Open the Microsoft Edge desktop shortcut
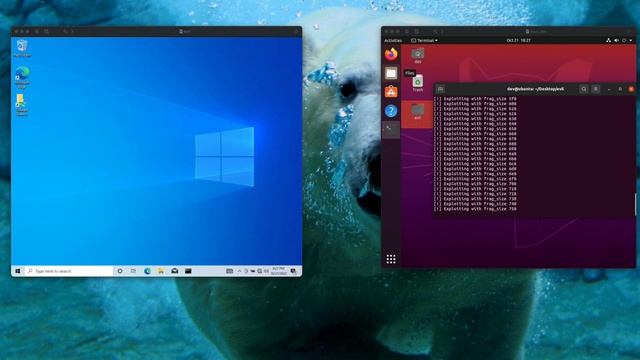This screenshot has width=640, height=360. [22, 77]
